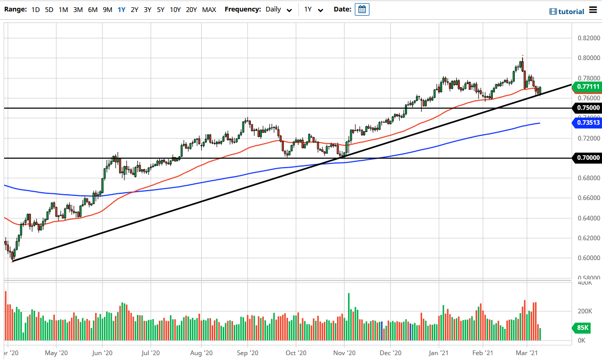Viewport: 602px width, 364px height.
Task: Click the Nov '20 date axis label
Action: 344,353
